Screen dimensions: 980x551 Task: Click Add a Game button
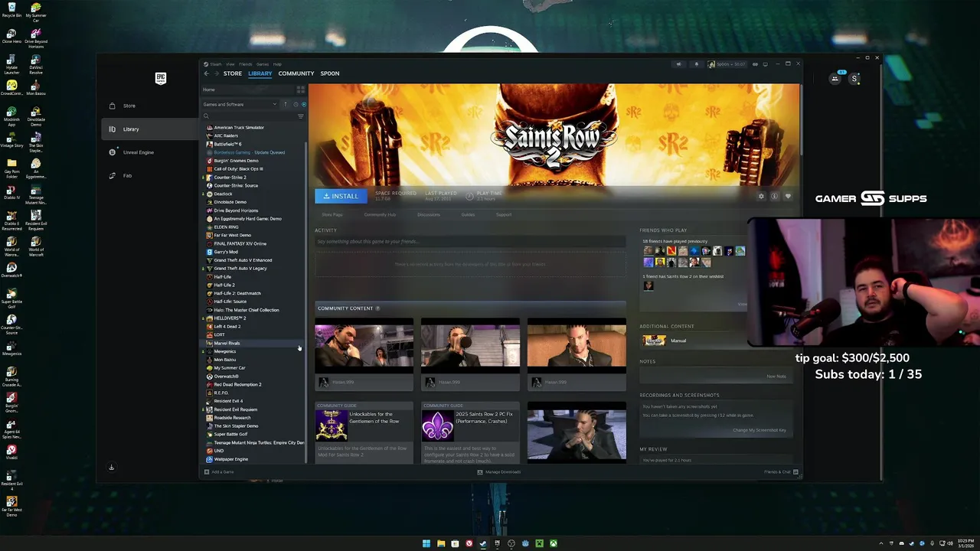click(219, 472)
